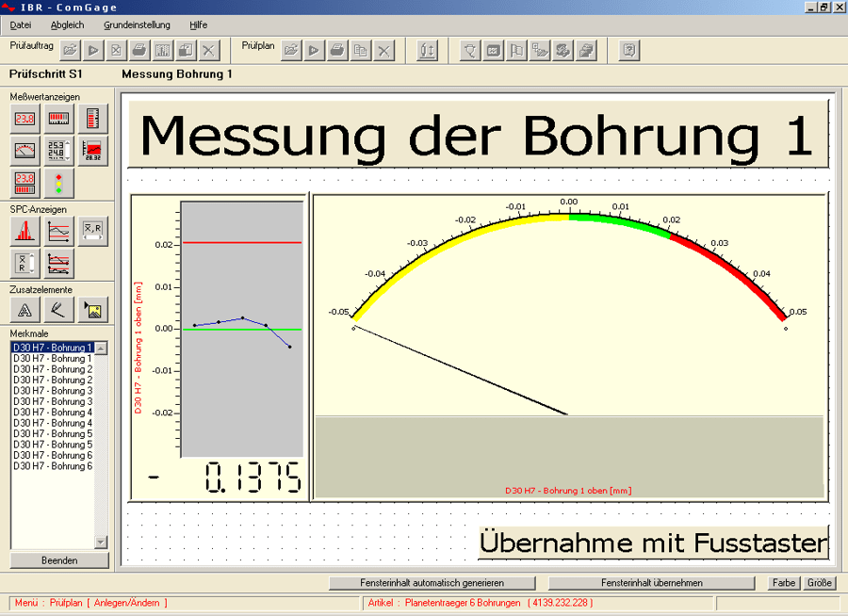Insert the digital numeric readout display
The height and width of the screenshot is (616, 848).
24,119
